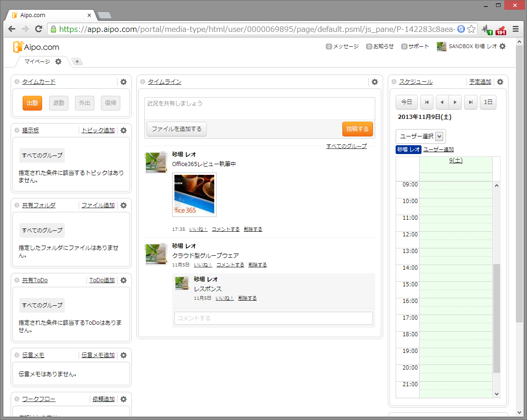
Task: Like the Office365レビュー執筆中 post
Action: [198, 229]
